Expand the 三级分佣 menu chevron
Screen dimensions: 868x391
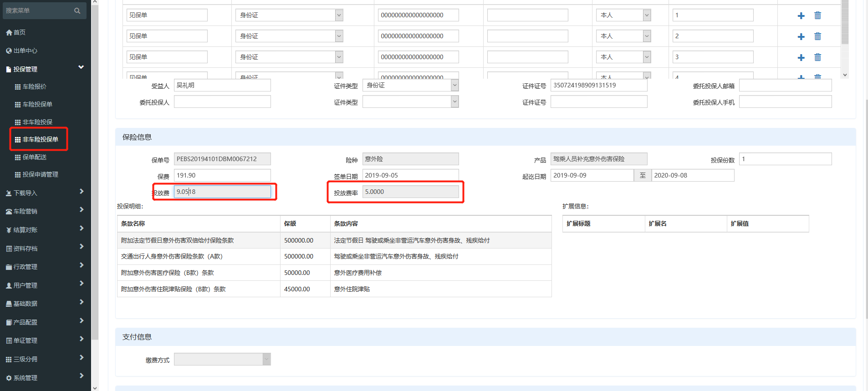(x=82, y=358)
